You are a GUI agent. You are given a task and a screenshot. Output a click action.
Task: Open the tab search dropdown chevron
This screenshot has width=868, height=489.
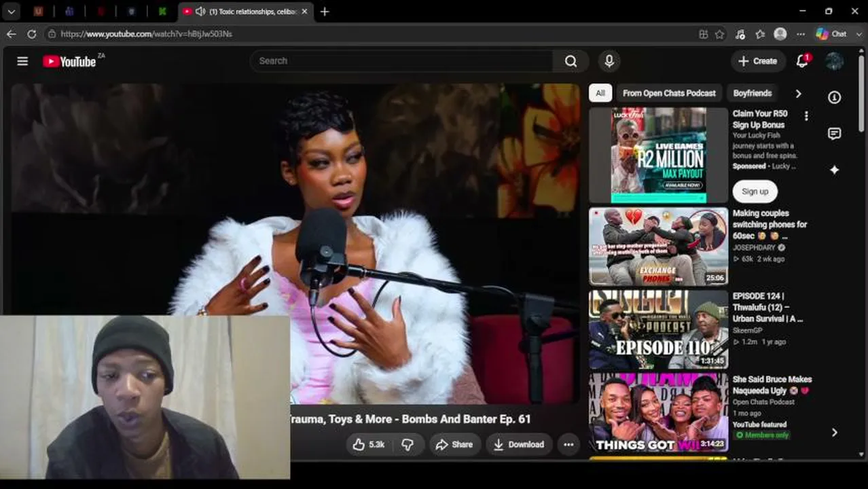12,12
